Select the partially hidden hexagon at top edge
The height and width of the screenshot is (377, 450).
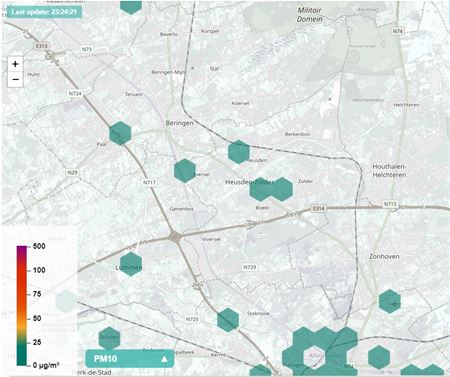pyautogui.click(x=131, y=7)
